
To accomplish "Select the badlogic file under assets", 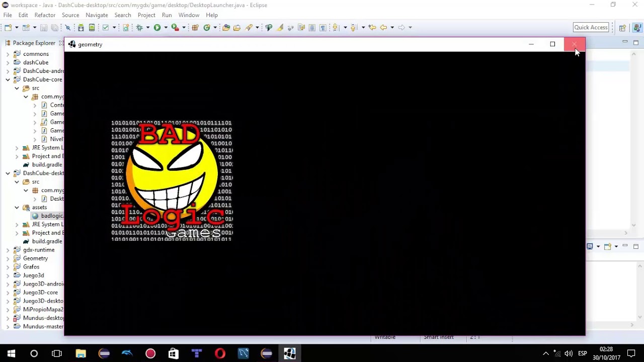I will pyautogui.click(x=52, y=216).
